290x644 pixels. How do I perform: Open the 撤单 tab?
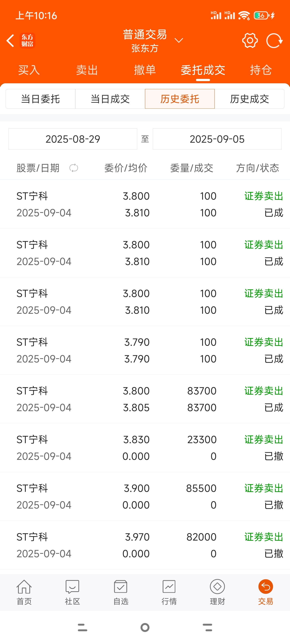click(x=145, y=70)
